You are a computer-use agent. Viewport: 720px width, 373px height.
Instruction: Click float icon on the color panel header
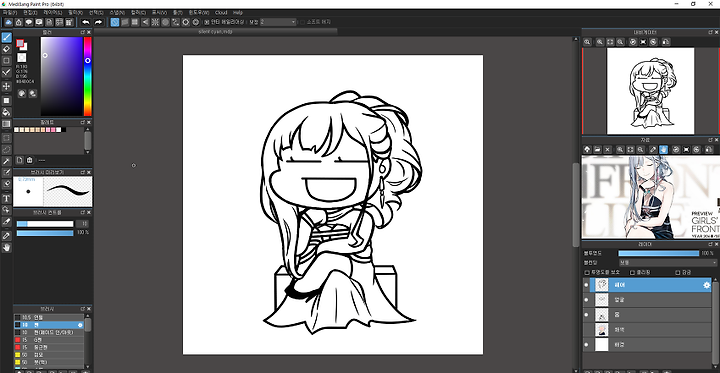pos(83,33)
